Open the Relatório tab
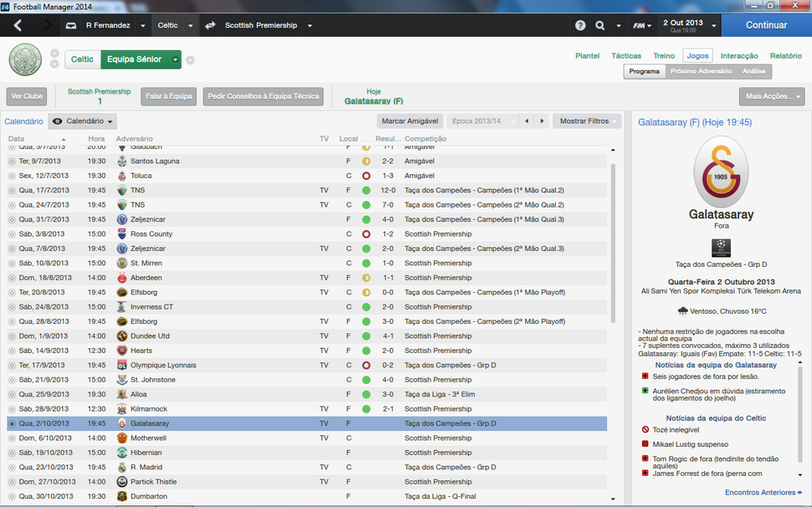Image resolution: width=812 pixels, height=507 pixels. [x=785, y=56]
